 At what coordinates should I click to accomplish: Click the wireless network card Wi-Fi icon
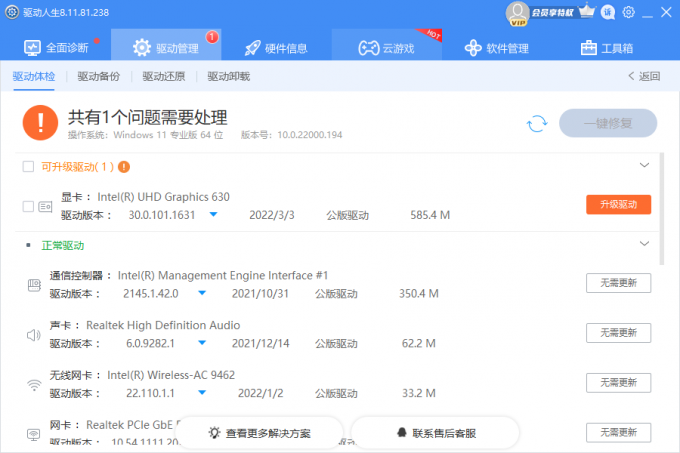coord(33,384)
